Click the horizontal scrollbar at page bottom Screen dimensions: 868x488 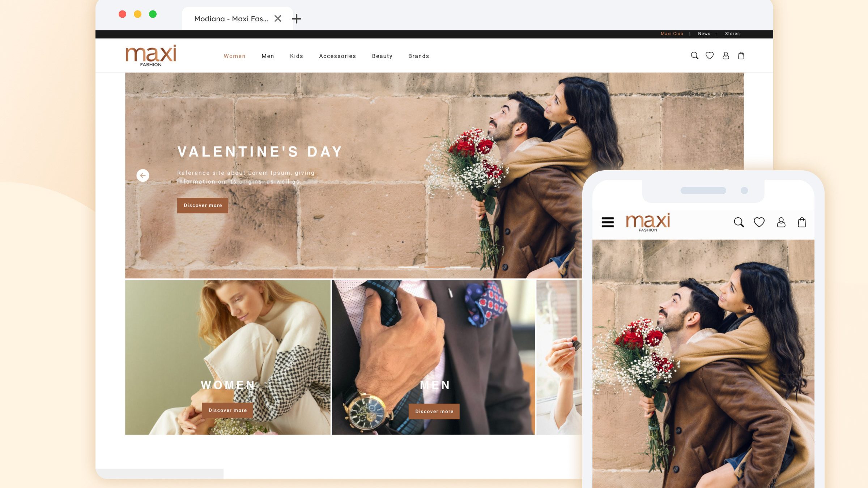pyautogui.click(x=159, y=474)
